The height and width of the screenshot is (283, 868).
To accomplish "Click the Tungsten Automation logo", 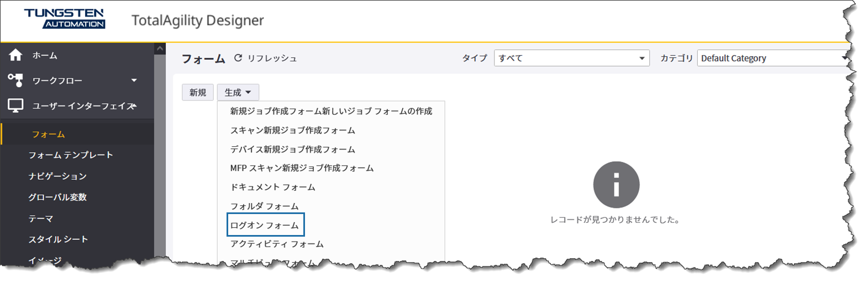I will tap(65, 18).
